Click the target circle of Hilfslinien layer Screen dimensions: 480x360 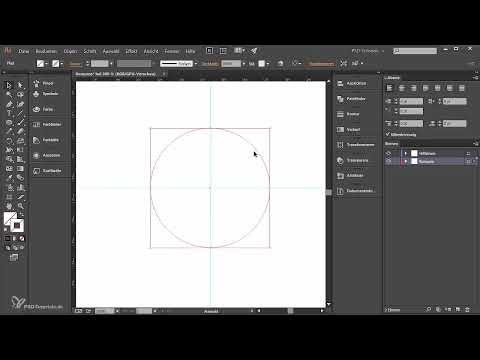pos(468,153)
